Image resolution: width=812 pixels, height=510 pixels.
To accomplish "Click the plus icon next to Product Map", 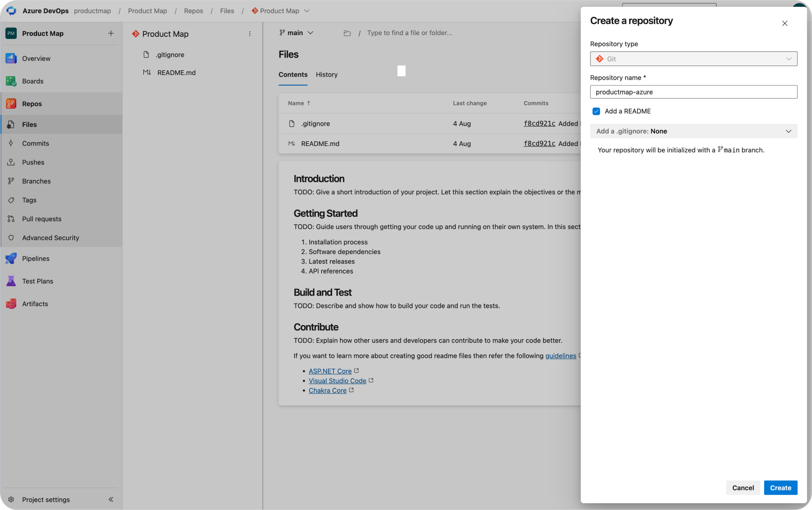I will tap(111, 33).
